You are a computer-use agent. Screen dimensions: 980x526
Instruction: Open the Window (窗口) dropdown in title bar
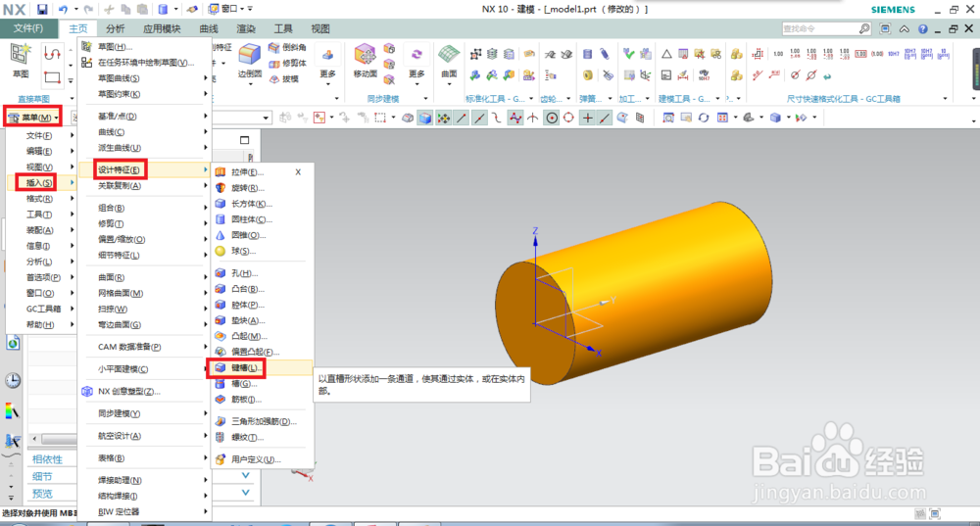(230, 9)
